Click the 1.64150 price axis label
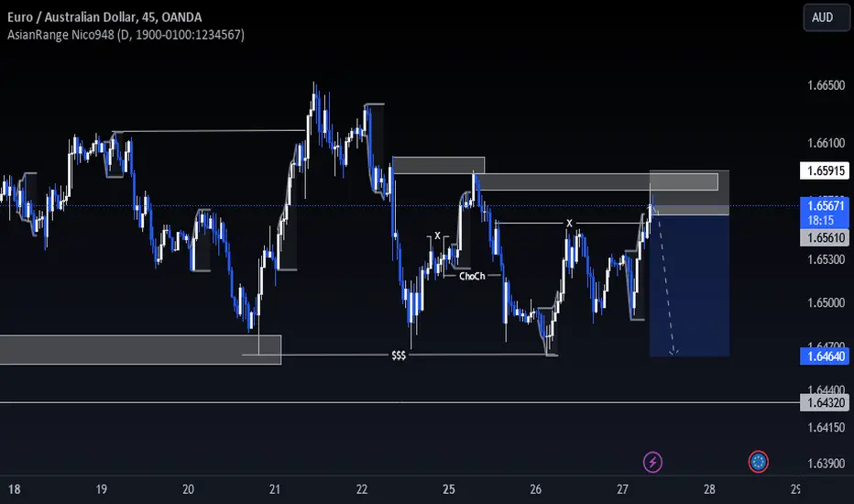The image size is (854, 504). pyautogui.click(x=827, y=427)
